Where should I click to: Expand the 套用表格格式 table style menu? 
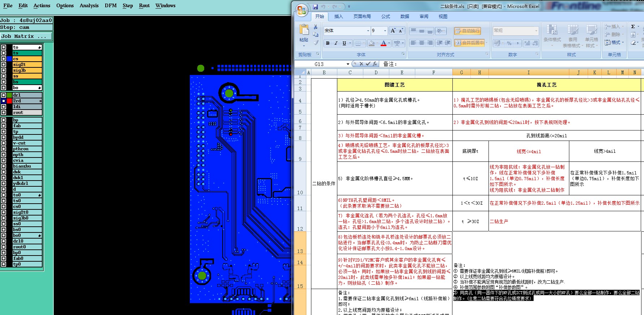click(x=573, y=36)
